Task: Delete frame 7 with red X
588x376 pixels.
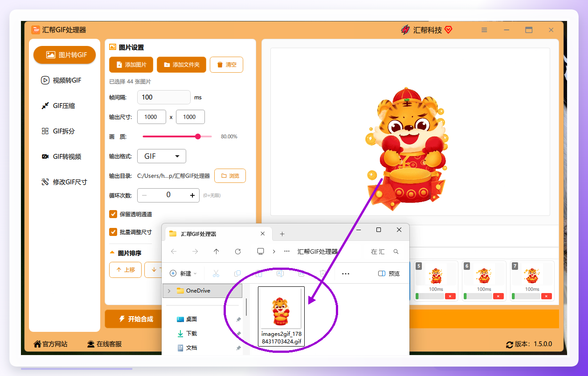Action: pyautogui.click(x=546, y=296)
